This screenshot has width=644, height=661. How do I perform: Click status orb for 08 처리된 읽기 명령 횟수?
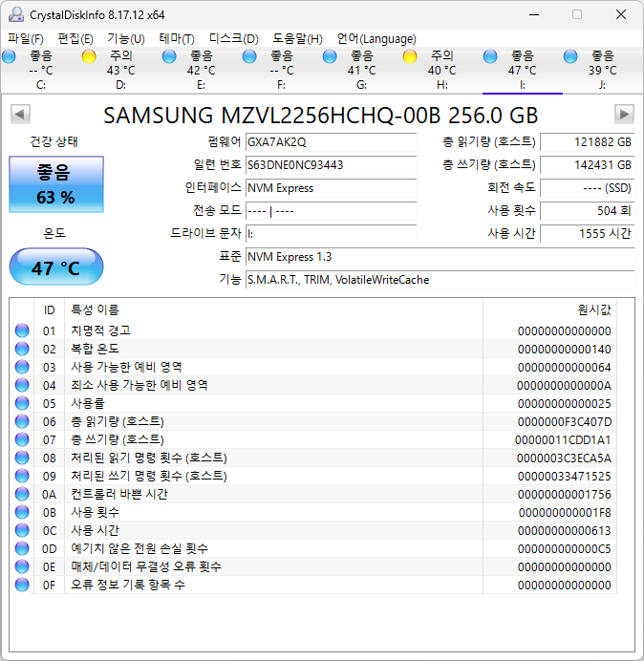[22, 458]
